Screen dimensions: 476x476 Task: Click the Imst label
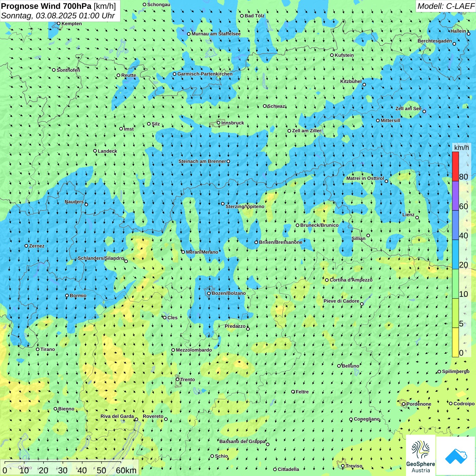click(x=129, y=129)
